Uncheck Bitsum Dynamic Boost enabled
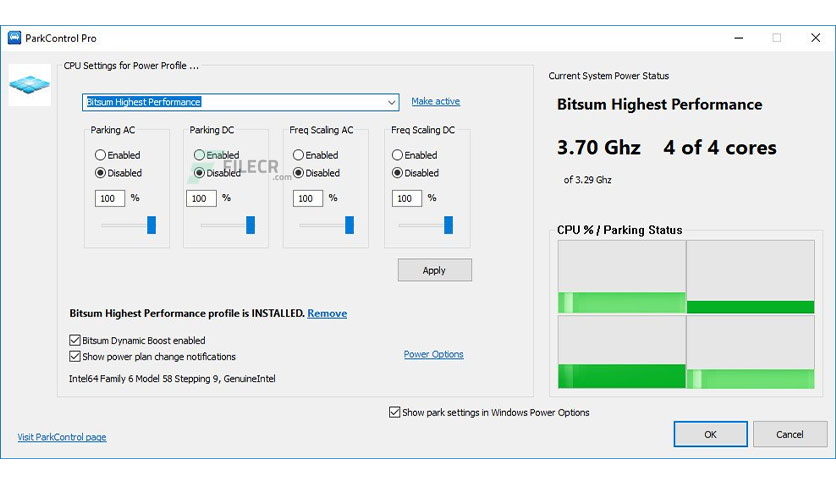The width and height of the screenshot is (836, 484). (x=75, y=340)
